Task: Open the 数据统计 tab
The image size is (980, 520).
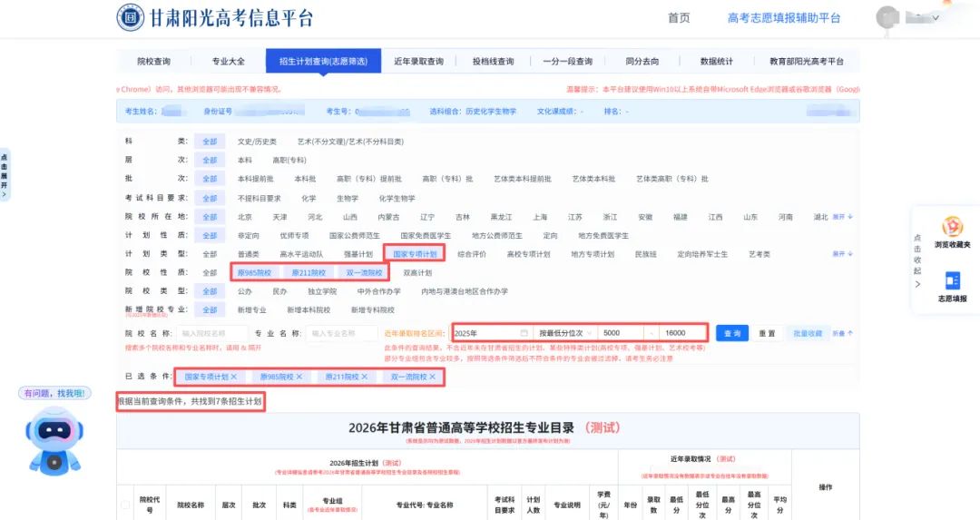Action: click(x=716, y=61)
